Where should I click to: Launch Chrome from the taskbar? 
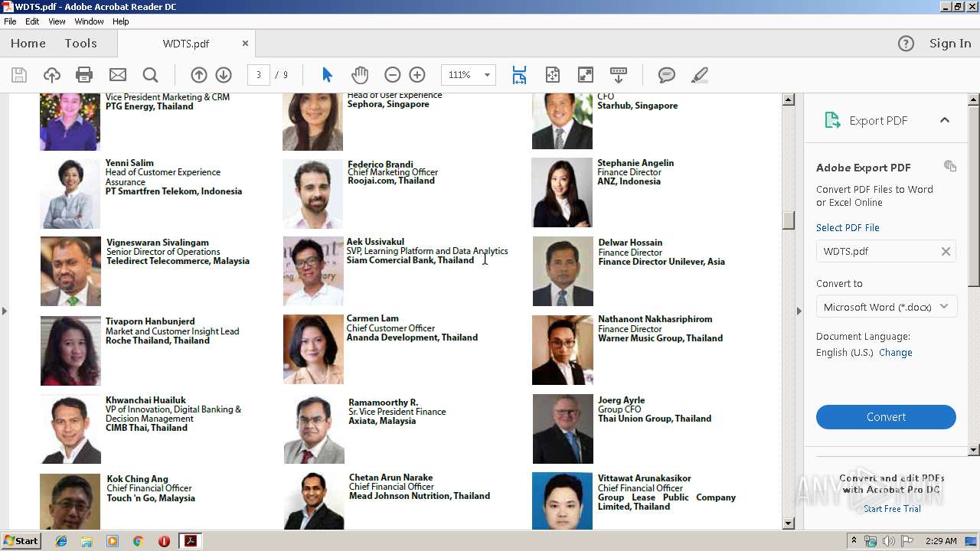[138, 541]
